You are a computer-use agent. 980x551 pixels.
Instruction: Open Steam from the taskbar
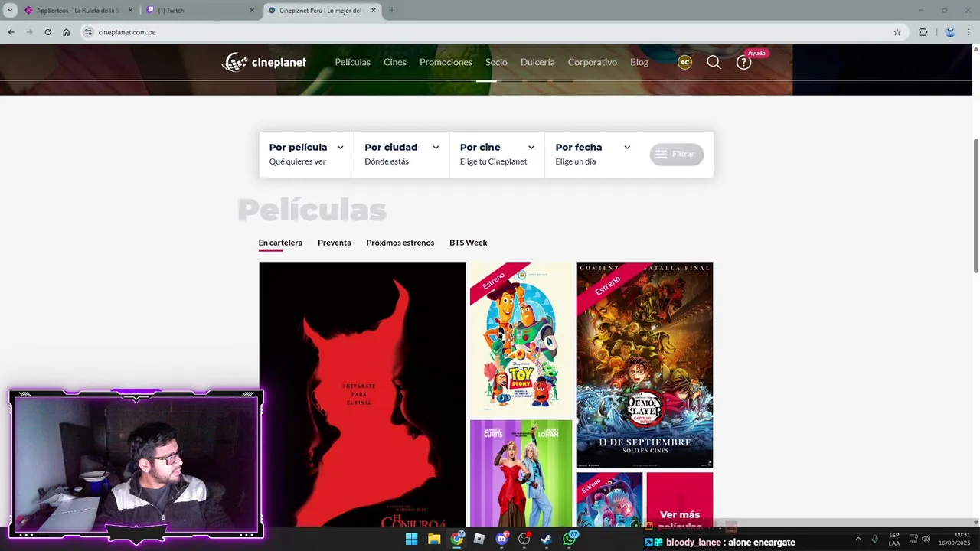(x=547, y=539)
